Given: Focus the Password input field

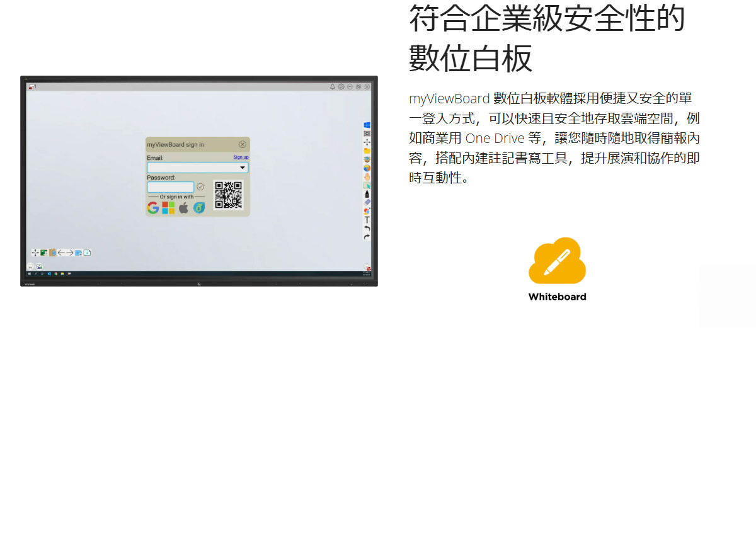Looking at the screenshot, I should [x=171, y=187].
